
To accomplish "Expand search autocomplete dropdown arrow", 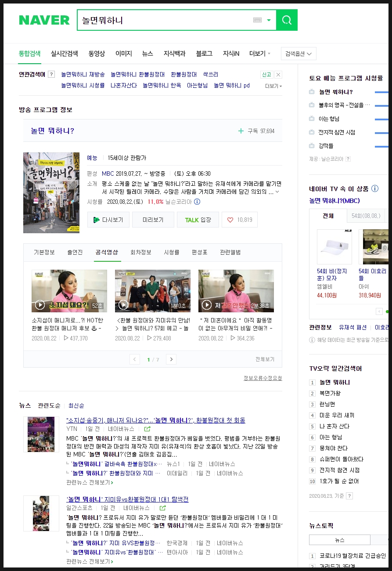I will (x=269, y=20).
